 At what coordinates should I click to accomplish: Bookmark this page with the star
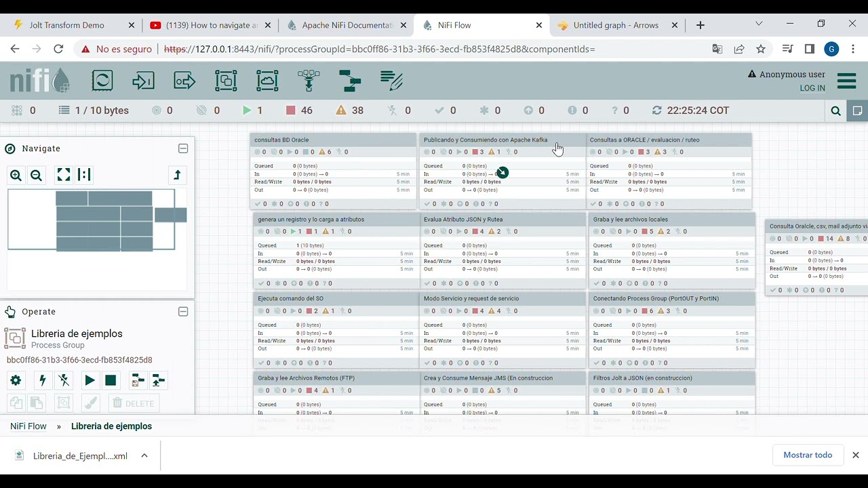click(761, 49)
